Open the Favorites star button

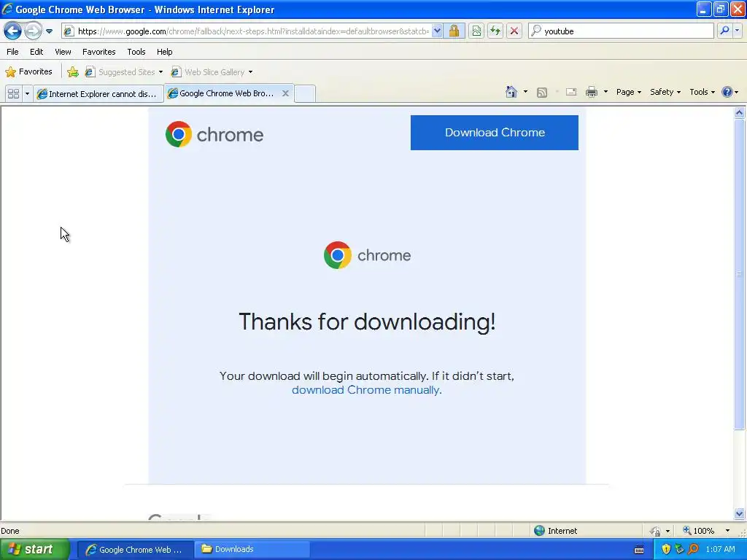click(x=28, y=72)
